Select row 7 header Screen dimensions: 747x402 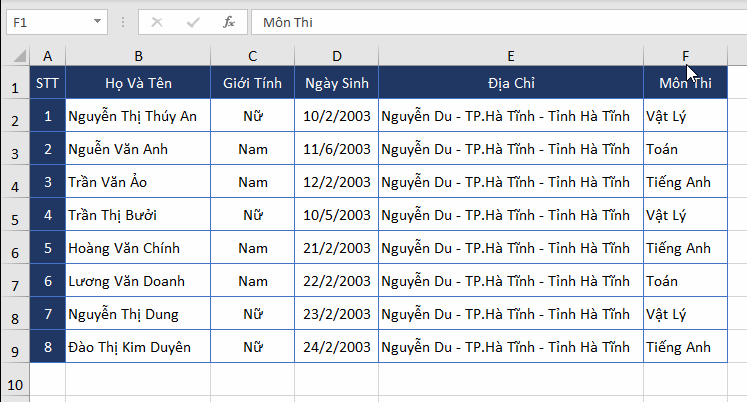[x=15, y=281]
